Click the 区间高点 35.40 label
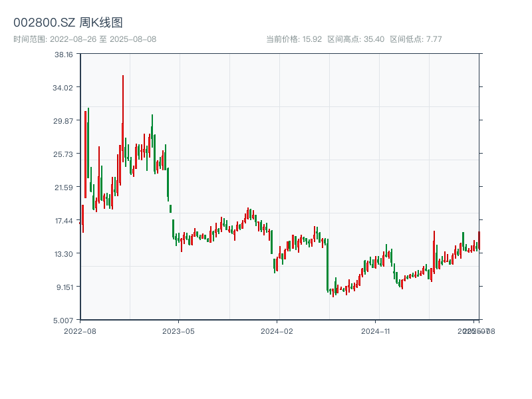Image resolution: width=532 pixels, height=399 pixels. (356, 39)
